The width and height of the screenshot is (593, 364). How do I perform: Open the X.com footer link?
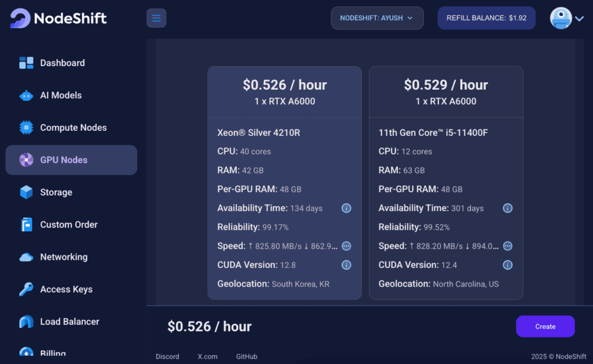208,356
